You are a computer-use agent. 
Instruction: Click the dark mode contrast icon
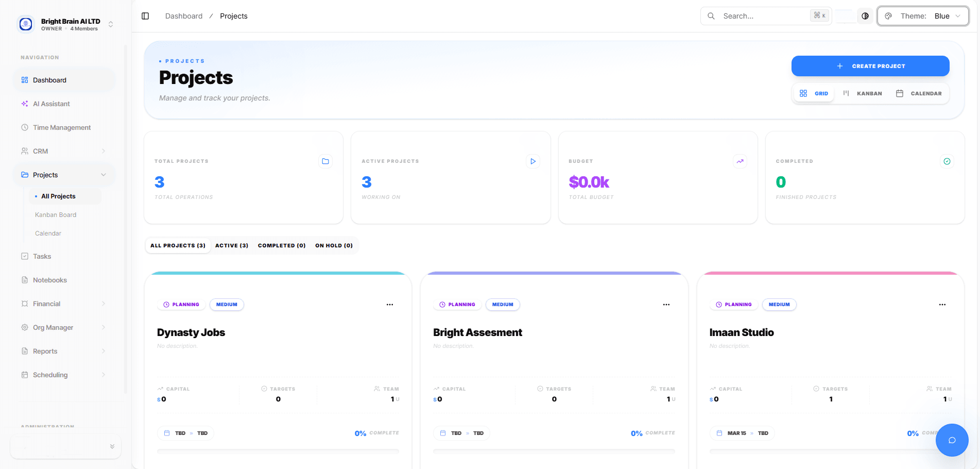pyautogui.click(x=865, y=16)
